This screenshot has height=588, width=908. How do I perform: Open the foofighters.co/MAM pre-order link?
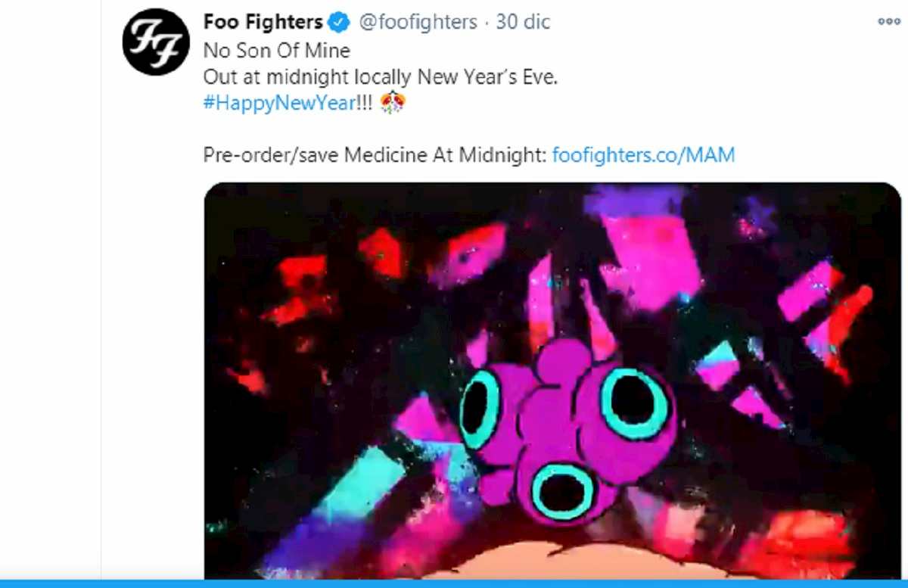click(645, 154)
